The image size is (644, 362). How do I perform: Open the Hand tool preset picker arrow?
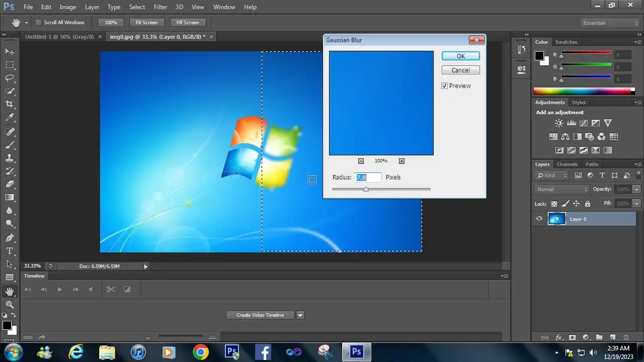pyautogui.click(x=26, y=23)
